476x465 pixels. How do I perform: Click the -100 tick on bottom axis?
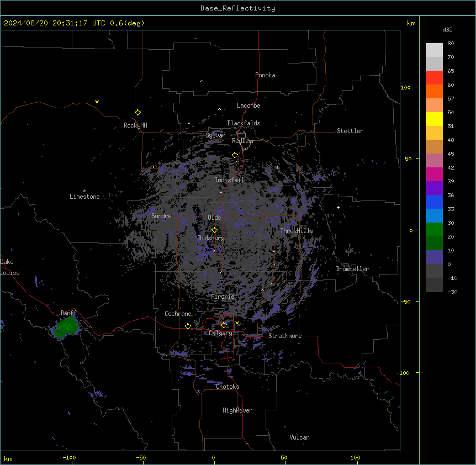coord(69,457)
